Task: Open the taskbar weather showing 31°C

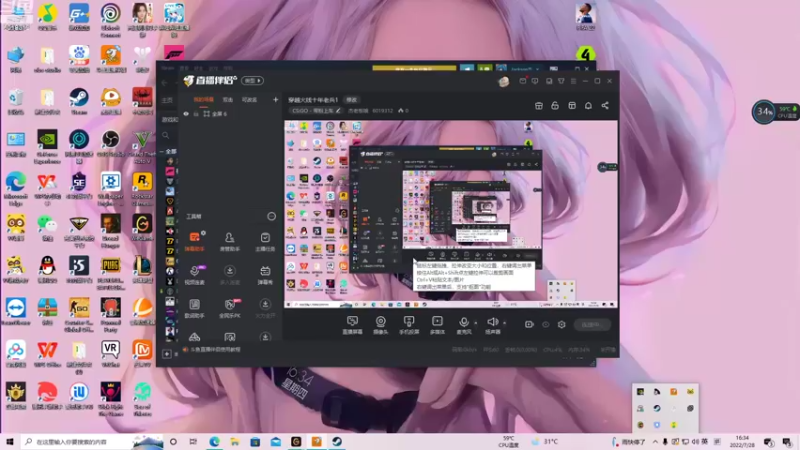Action: pyautogui.click(x=545, y=441)
